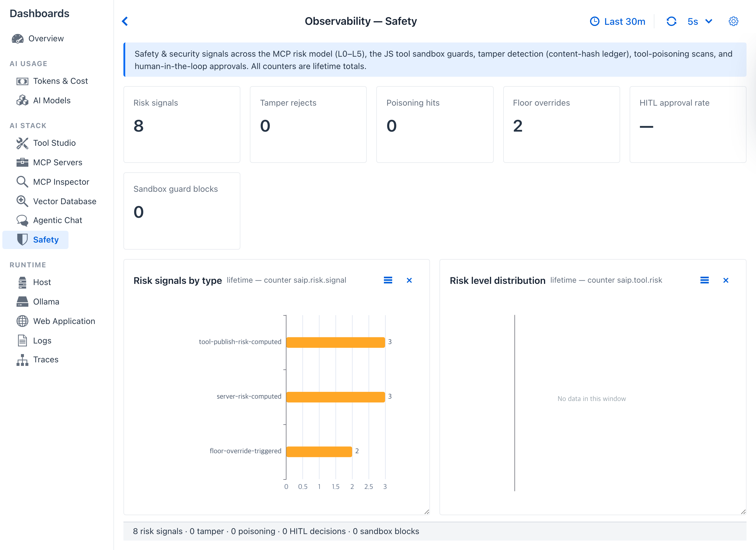Image resolution: width=756 pixels, height=550 pixels.
Task: Click the MCP Servers briefcase icon
Action: [x=22, y=162]
